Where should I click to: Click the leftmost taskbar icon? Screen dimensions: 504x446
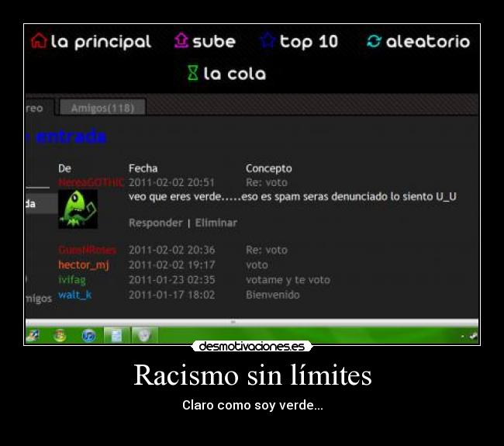(x=33, y=336)
